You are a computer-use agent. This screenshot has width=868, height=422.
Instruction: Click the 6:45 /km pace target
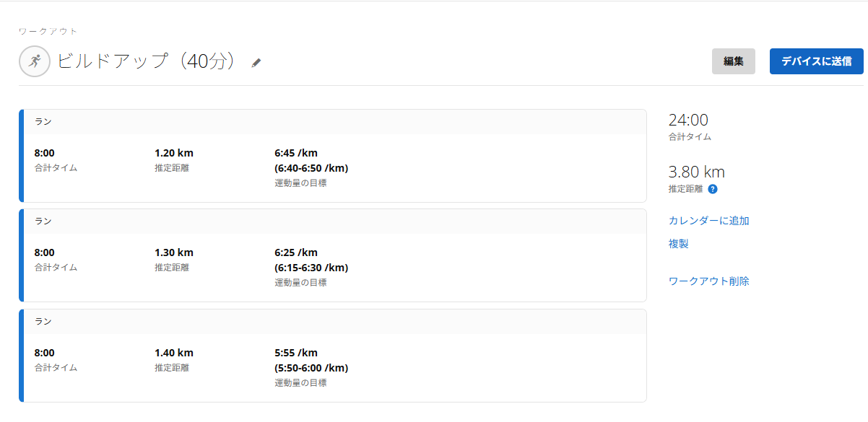296,153
